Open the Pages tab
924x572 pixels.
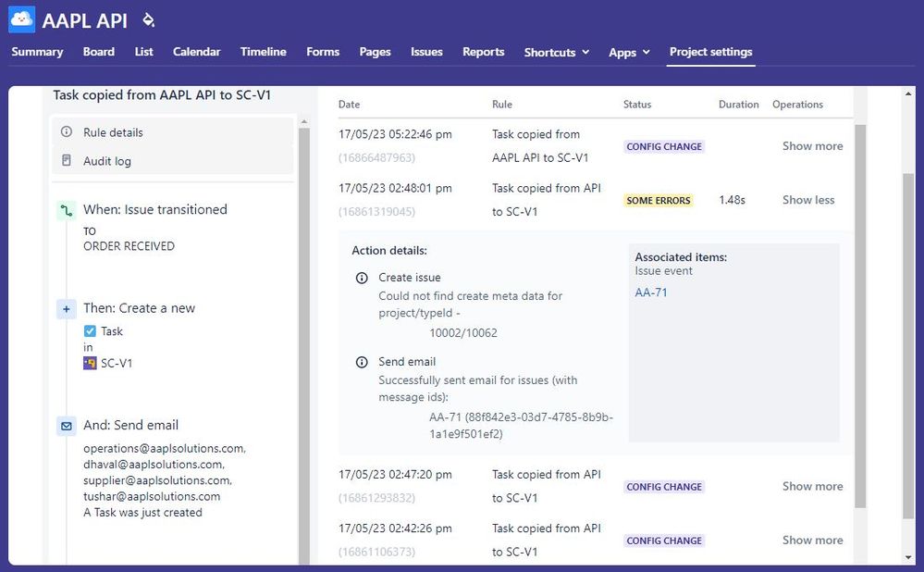(376, 52)
